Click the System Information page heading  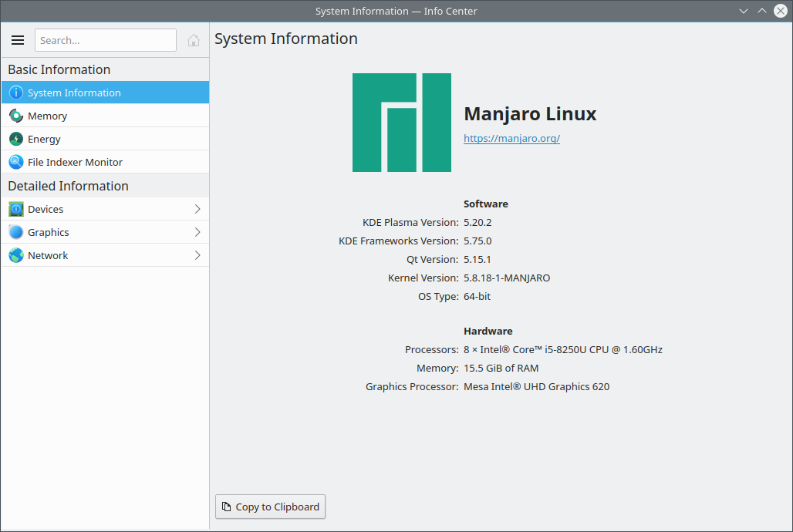[x=286, y=39]
